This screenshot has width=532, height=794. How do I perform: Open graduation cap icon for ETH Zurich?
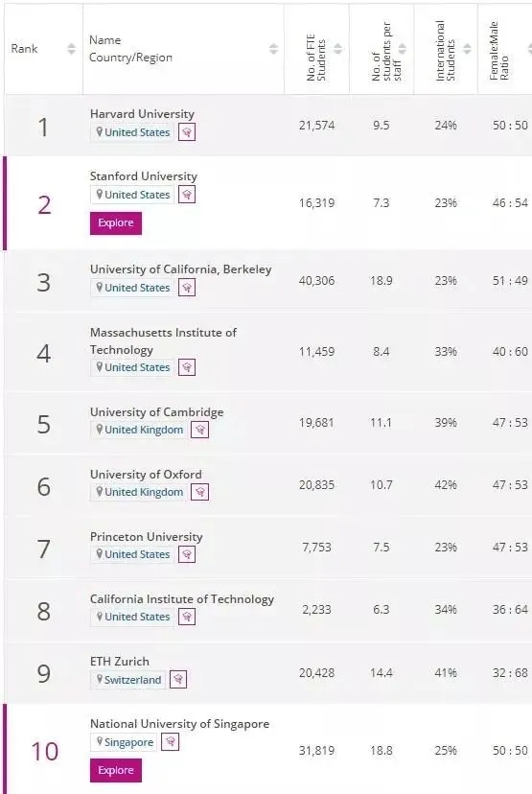coord(177,679)
